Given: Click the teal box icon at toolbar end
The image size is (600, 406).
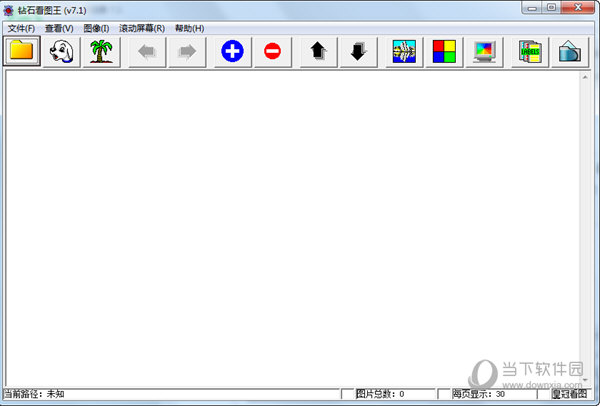Looking at the screenshot, I should [x=568, y=51].
